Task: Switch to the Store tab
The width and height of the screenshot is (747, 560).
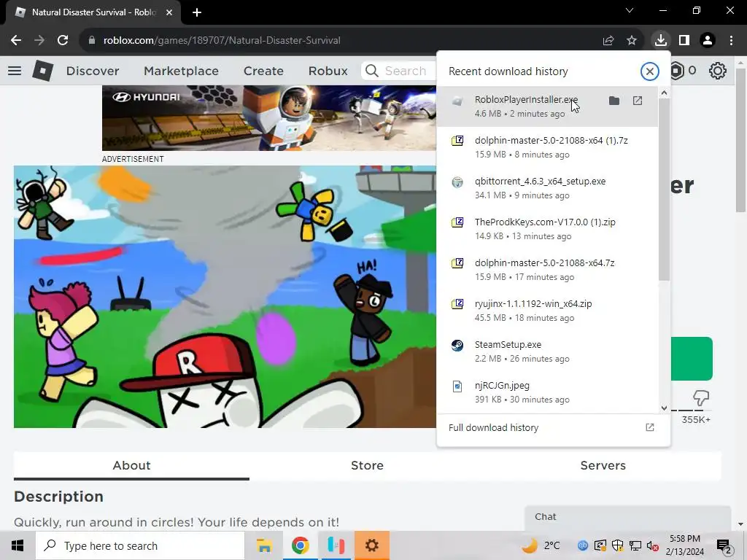Action: (368, 465)
